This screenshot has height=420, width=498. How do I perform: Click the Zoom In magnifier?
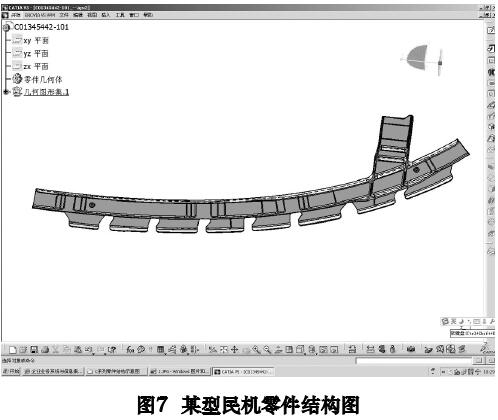256,349
